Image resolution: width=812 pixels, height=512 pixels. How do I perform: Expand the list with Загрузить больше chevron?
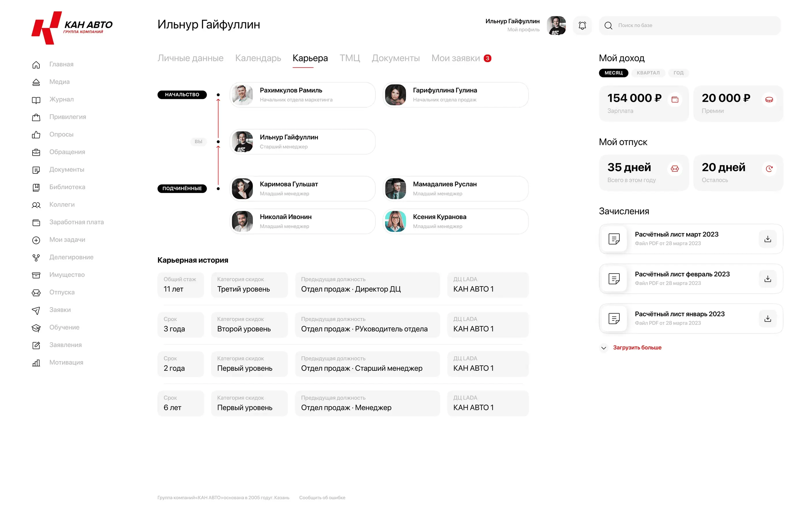(x=604, y=348)
